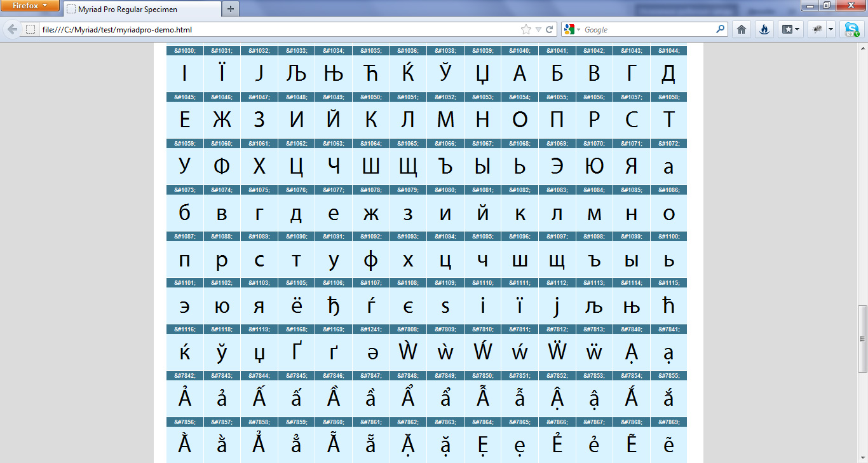The height and width of the screenshot is (463, 868).
Task: Bookmark this page with the star icon
Action: click(526, 29)
